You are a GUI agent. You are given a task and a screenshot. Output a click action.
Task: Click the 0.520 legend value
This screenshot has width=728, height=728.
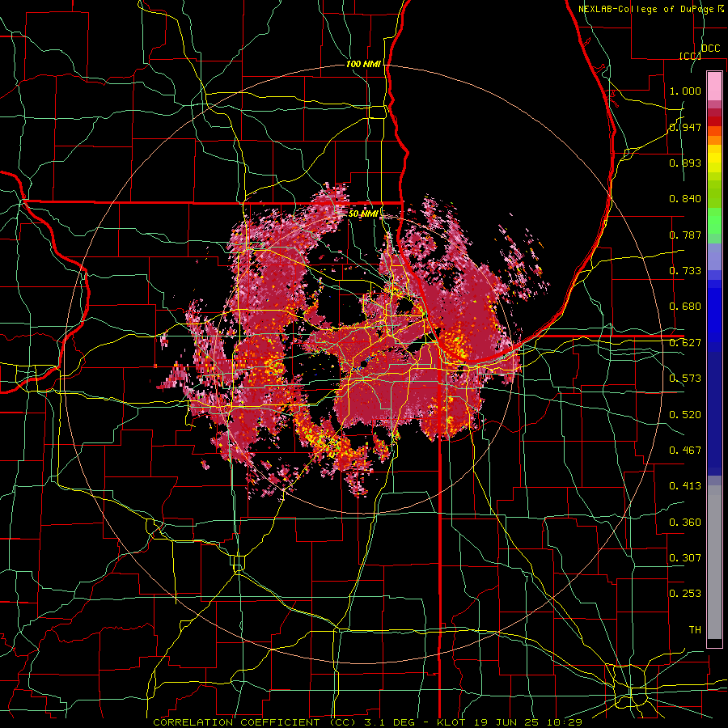pyautogui.click(x=685, y=414)
